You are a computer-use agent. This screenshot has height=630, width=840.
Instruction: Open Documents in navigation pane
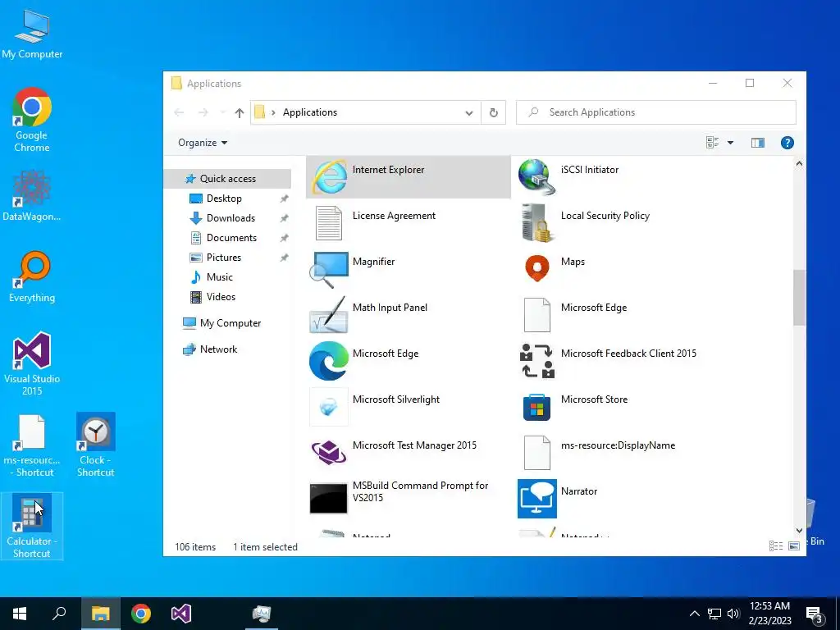pos(231,238)
